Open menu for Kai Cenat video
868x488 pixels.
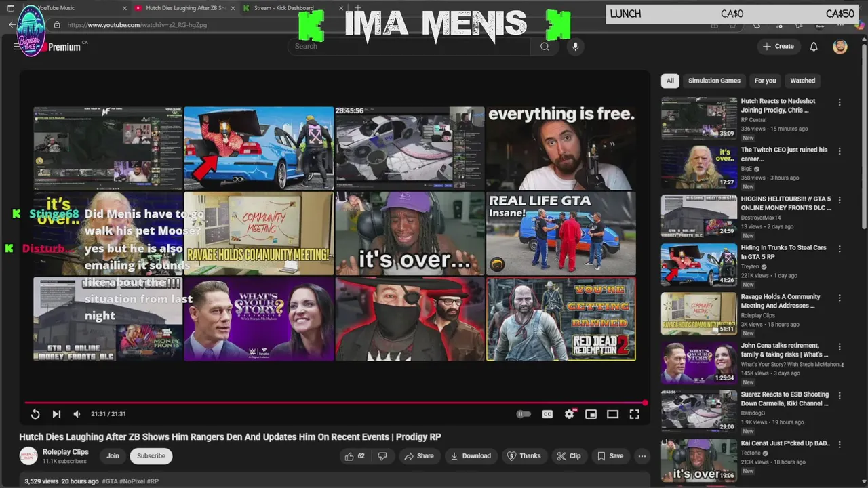(840, 444)
